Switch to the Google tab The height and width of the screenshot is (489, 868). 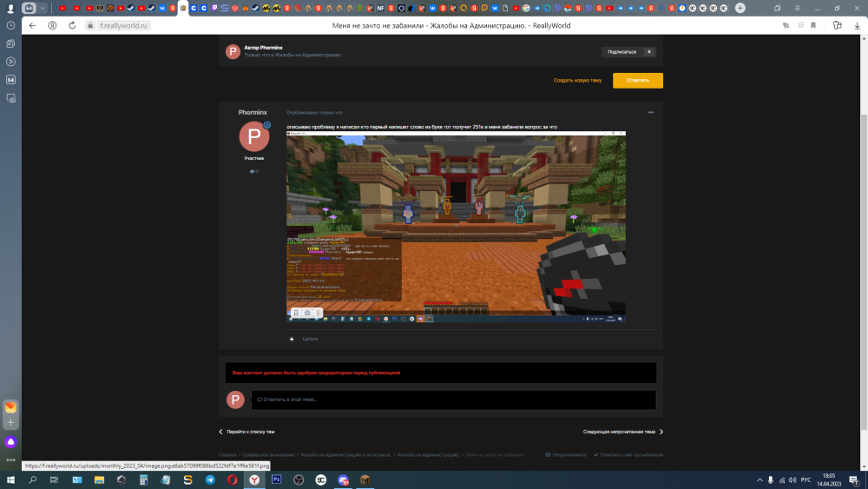click(x=526, y=9)
